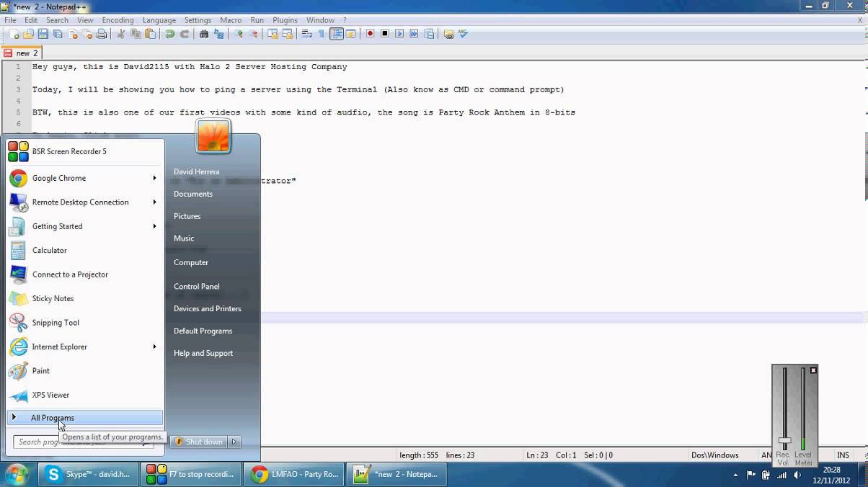Click the Stop macro recording icon
This screenshot has height=487, width=868.
pyautogui.click(x=385, y=34)
